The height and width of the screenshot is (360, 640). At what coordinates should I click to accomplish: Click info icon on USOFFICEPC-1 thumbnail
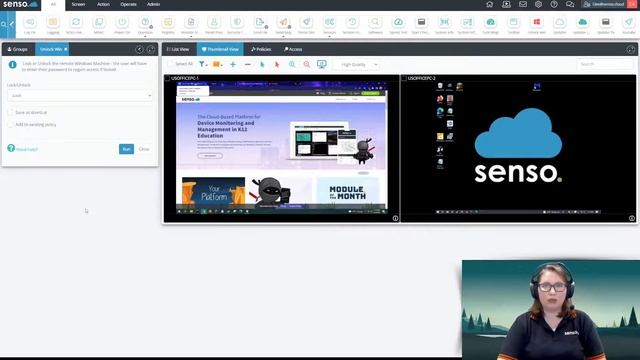pos(395,218)
